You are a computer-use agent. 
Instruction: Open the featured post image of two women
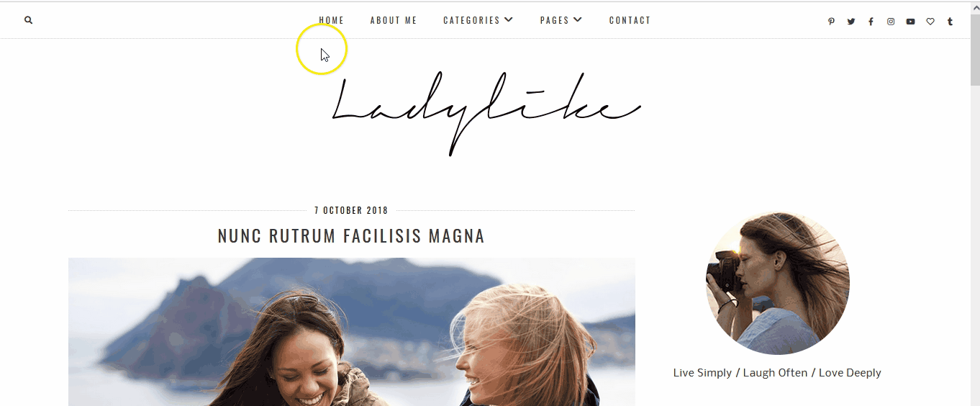(352, 332)
